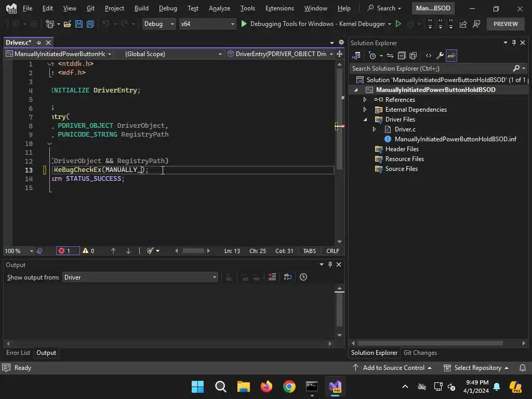
Task: Click the Open File folder icon
Action: pos(67,24)
